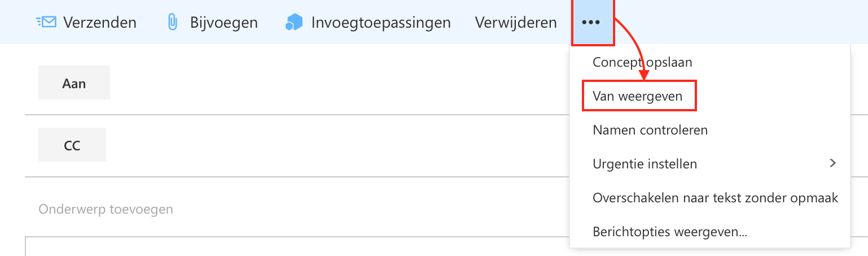Click the Verzenden label to send

[99, 23]
